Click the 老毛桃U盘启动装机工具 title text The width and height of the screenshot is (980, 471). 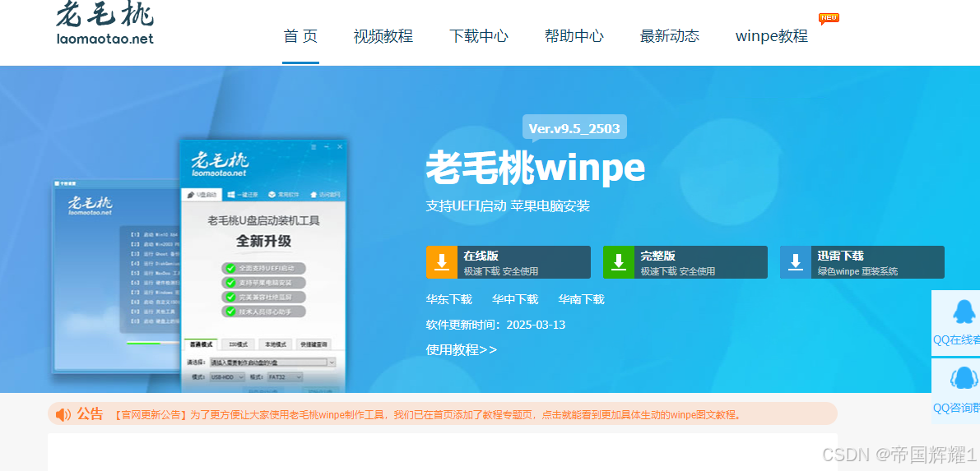tap(263, 221)
